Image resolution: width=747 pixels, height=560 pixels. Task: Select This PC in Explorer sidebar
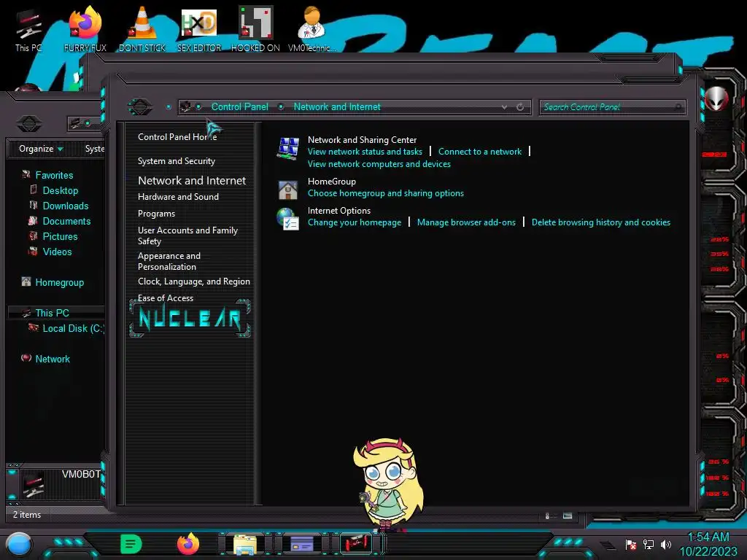pyautogui.click(x=52, y=313)
